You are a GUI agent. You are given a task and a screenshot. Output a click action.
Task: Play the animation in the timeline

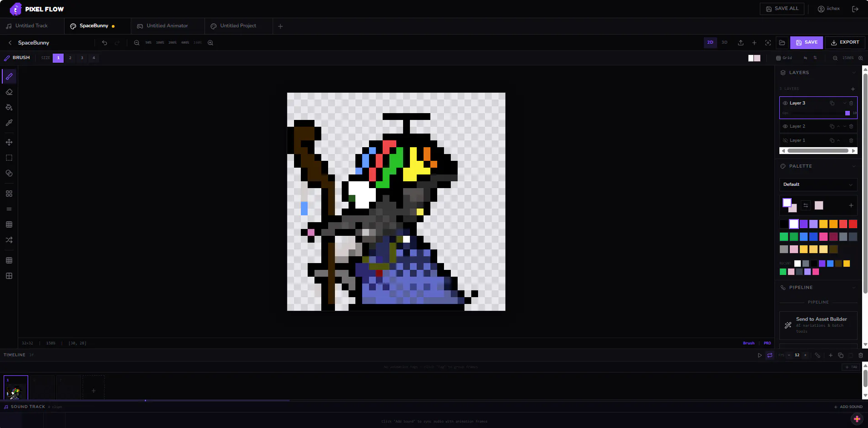point(760,355)
